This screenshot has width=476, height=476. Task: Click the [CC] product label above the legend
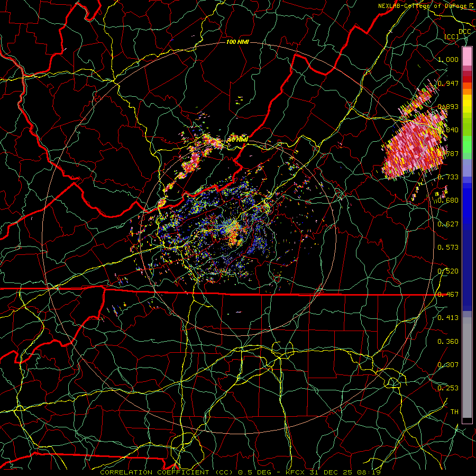(x=452, y=36)
